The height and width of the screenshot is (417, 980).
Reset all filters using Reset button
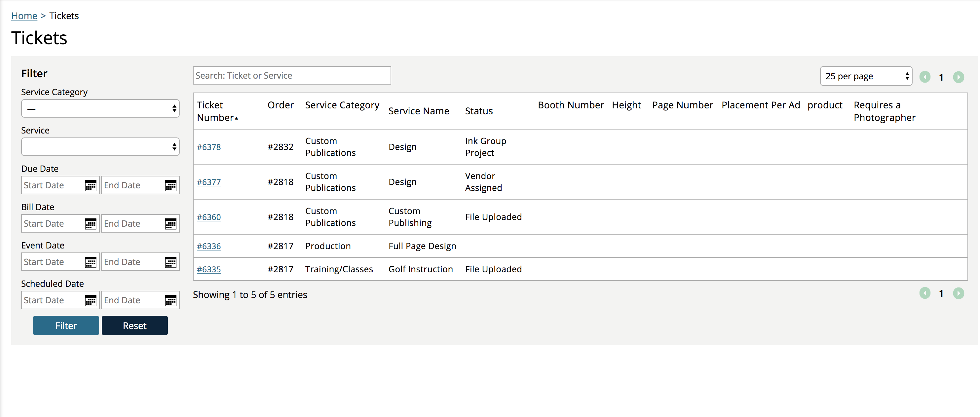135,325
